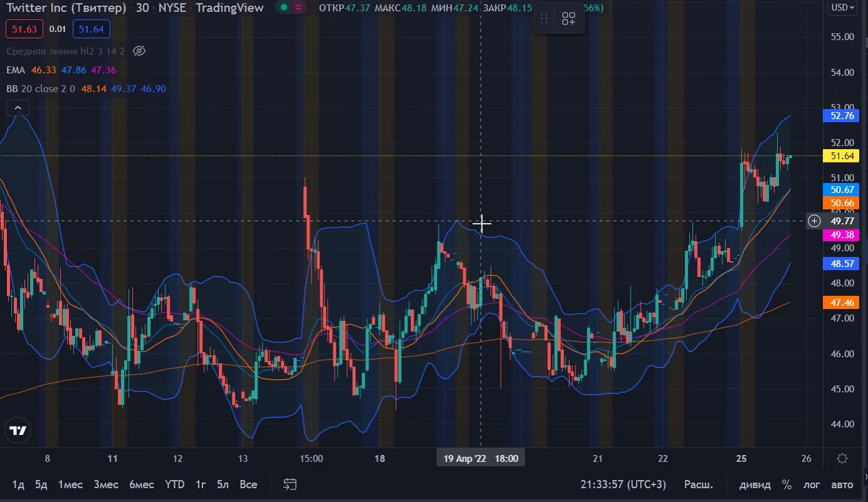Grab the floating toolbar's dotted handle

[x=544, y=19]
